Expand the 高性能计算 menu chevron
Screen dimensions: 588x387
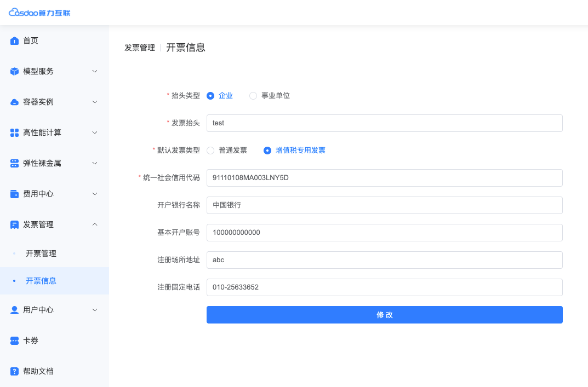tap(95, 132)
